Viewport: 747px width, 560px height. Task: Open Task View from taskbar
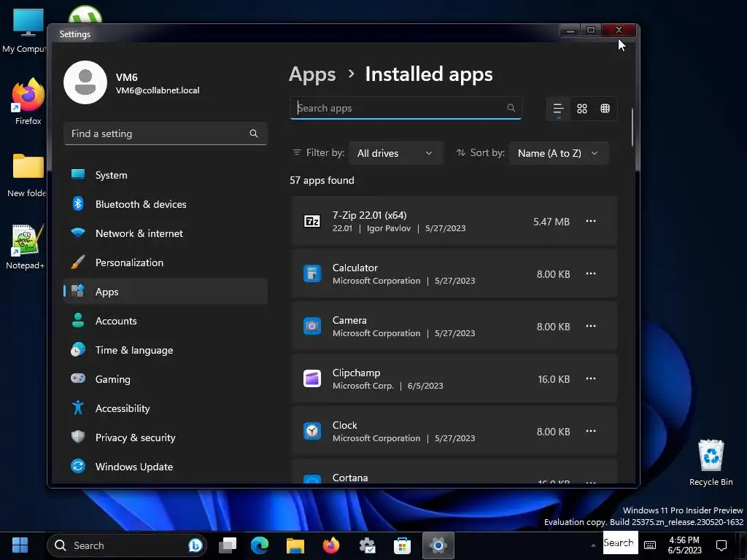click(228, 545)
